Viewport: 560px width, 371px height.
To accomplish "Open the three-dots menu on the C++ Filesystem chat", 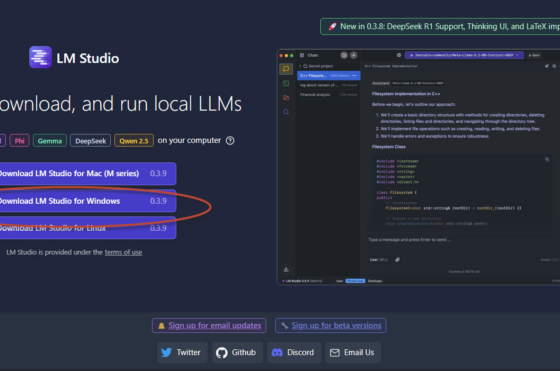I will [x=354, y=76].
